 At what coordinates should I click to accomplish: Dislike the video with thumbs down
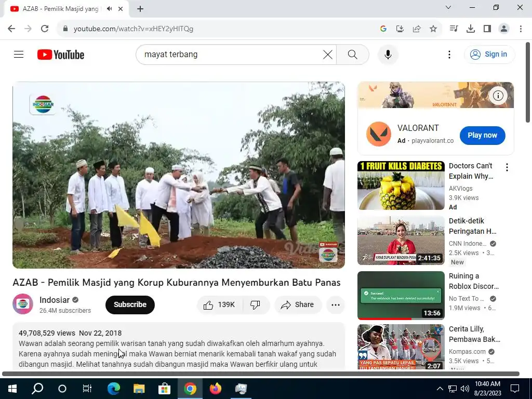click(x=256, y=304)
